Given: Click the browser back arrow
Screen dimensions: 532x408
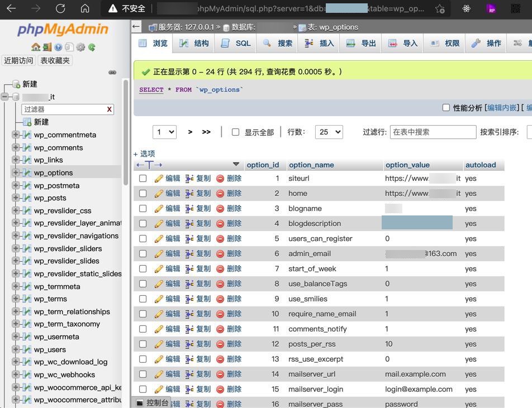Looking at the screenshot, I should [x=11, y=8].
